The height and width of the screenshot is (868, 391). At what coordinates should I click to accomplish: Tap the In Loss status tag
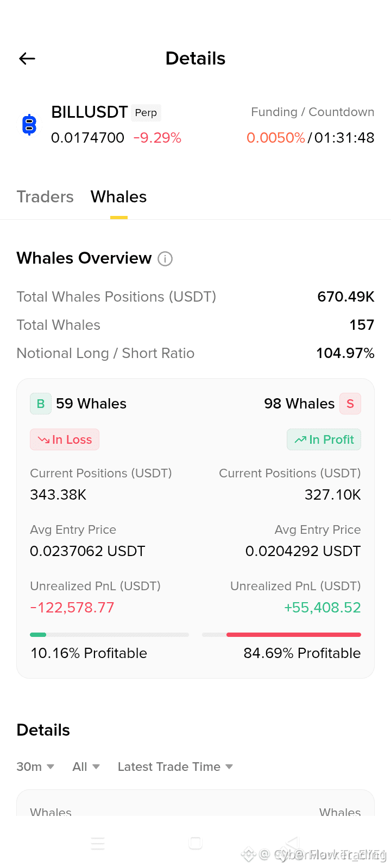coord(65,439)
